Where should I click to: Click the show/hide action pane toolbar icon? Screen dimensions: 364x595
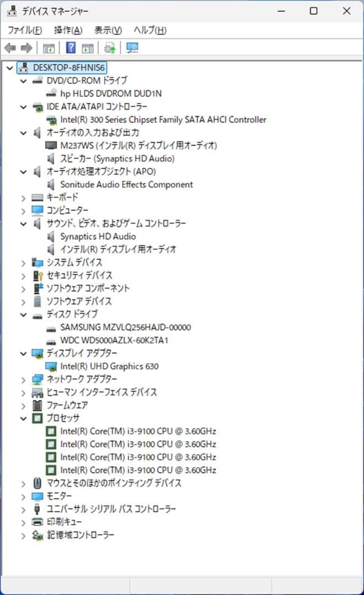coord(88,48)
